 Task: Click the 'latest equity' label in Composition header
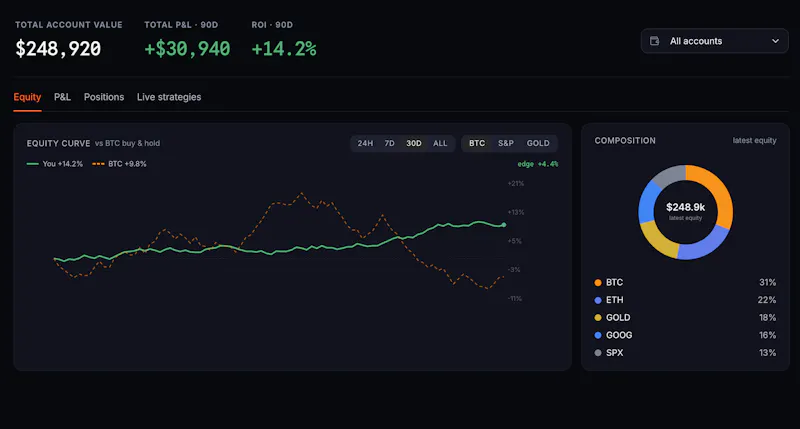coord(755,140)
